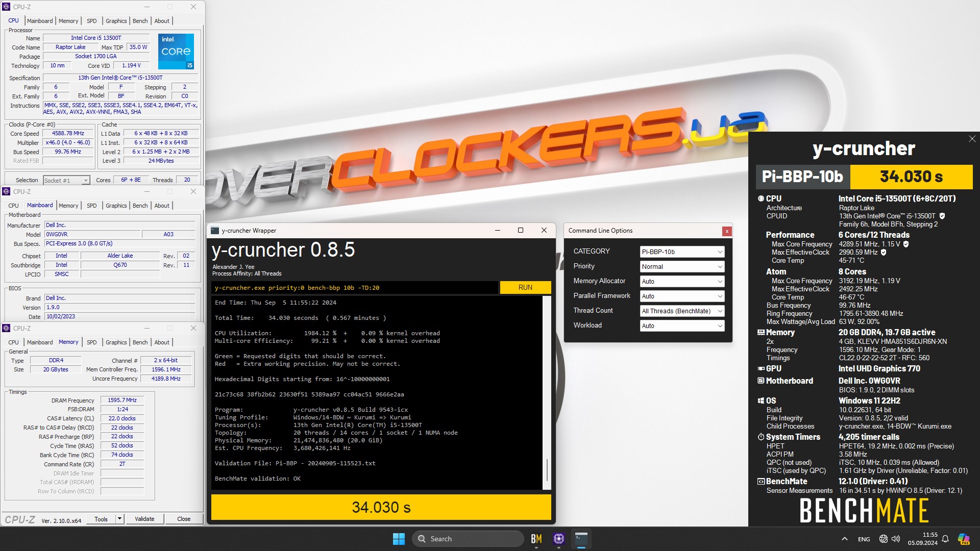Open Graphics tab in middle CPU-Z window

point(116,206)
